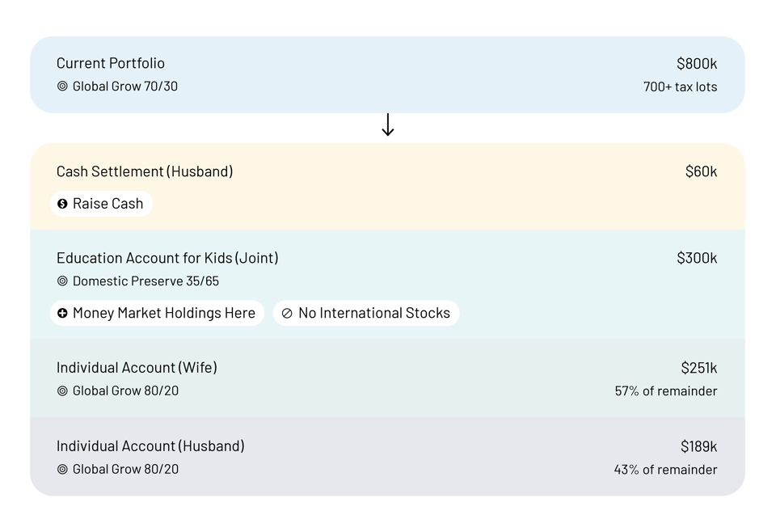Image resolution: width=776 pixels, height=532 pixels.
Task: Click the target icon in the Wife account row
Action: point(62,391)
